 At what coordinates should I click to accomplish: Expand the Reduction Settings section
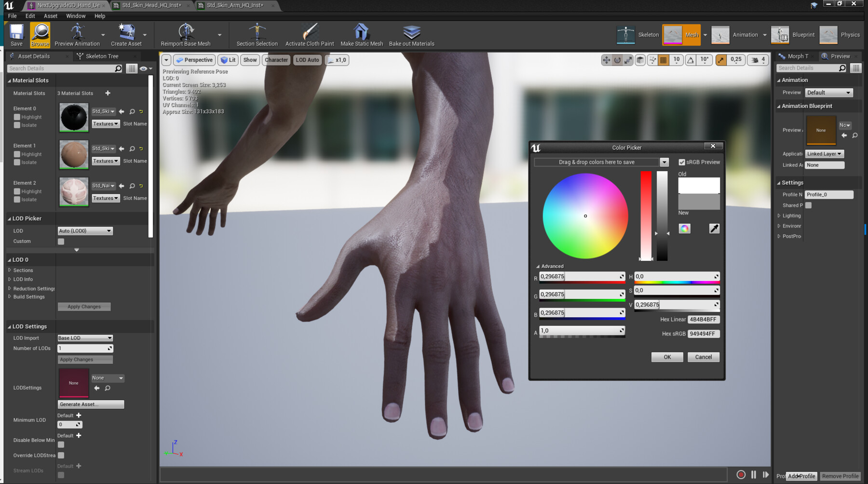[10, 288]
